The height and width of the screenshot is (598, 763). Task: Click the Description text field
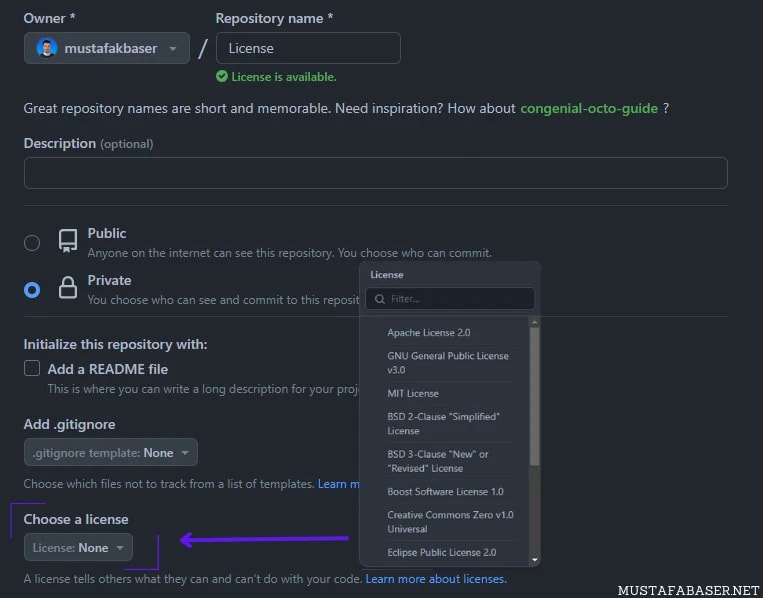click(375, 173)
